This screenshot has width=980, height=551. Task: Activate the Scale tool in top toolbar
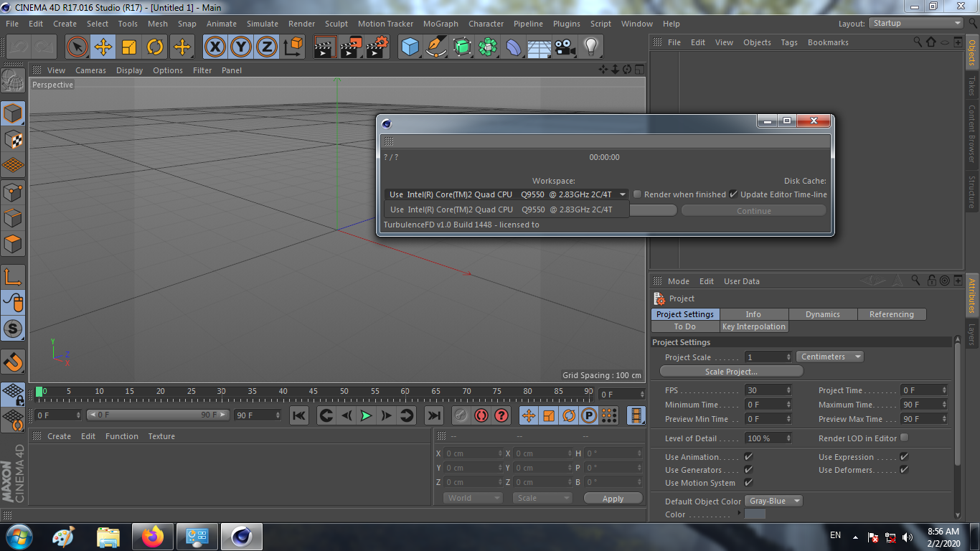click(x=129, y=47)
